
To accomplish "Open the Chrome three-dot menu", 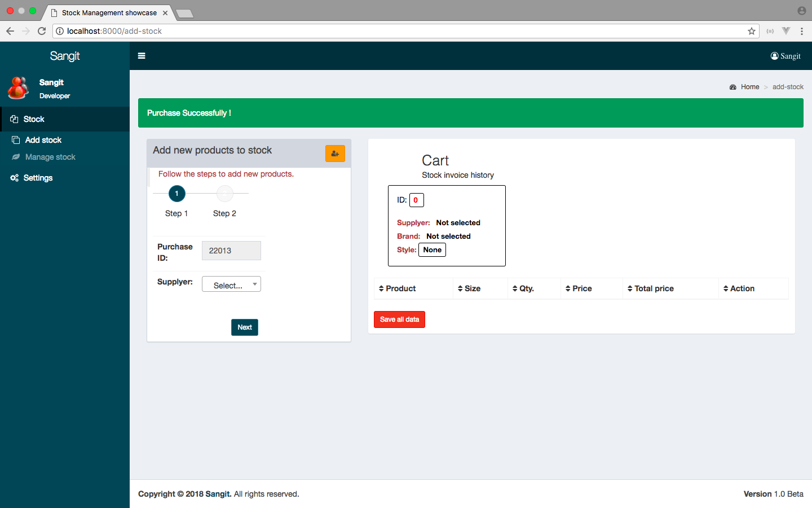I will (801, 31).
